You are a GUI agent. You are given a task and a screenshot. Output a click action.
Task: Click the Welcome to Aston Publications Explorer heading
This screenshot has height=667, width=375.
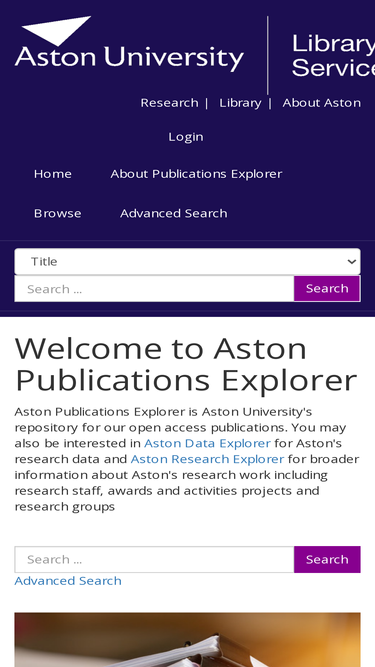(x=186, y=364)
